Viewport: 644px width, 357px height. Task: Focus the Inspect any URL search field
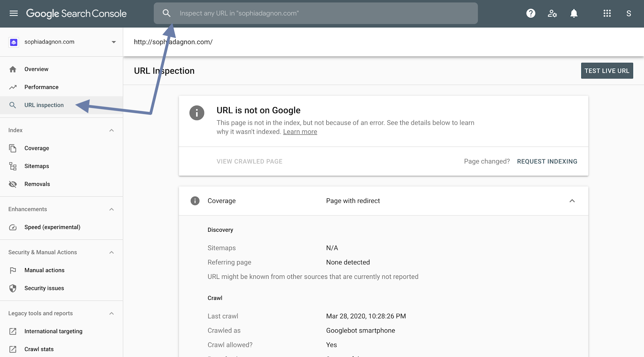316,13
